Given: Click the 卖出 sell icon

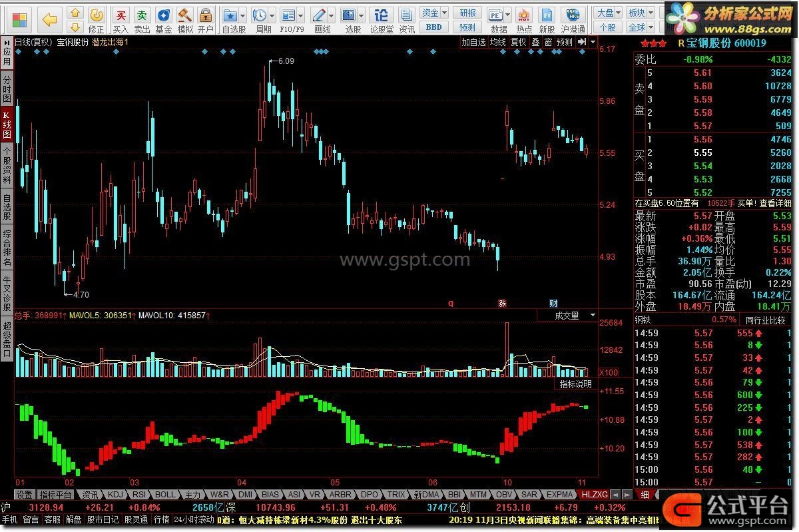Looking at the screenshot, I should tap(142, 20).
